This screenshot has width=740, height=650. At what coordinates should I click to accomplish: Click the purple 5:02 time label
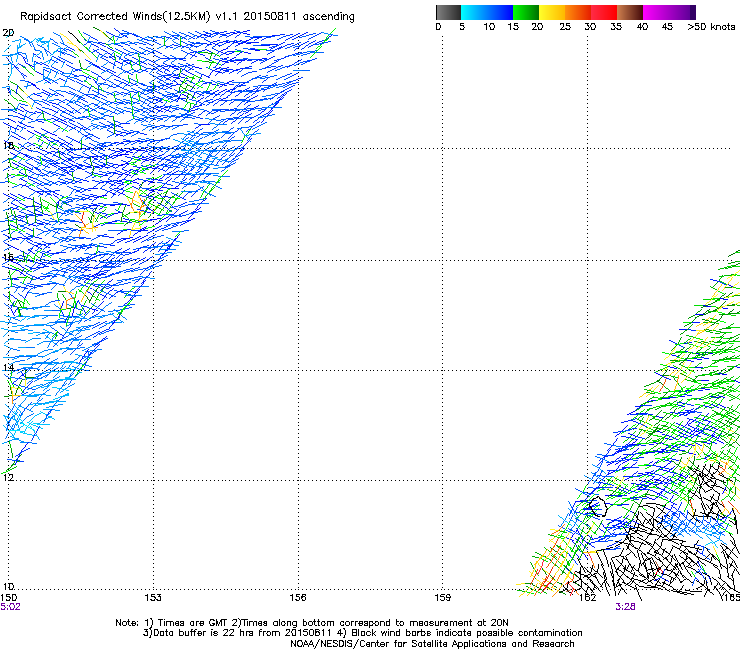[x=10, y=607]
